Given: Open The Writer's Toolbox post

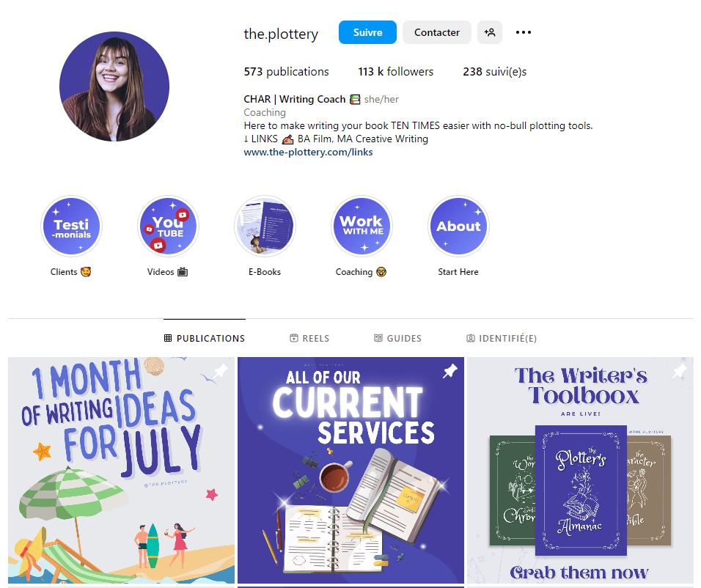Looking at the screenshot, I should coord(580,471).
